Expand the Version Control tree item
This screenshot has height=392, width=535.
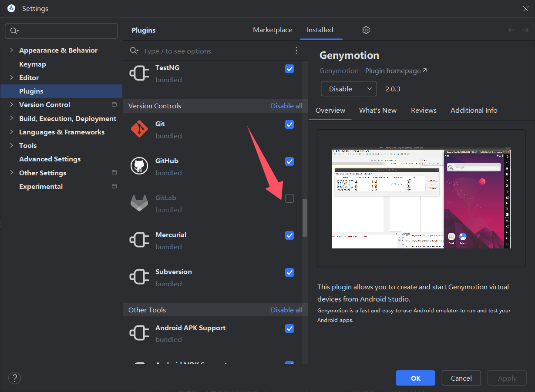pos(12,104)
